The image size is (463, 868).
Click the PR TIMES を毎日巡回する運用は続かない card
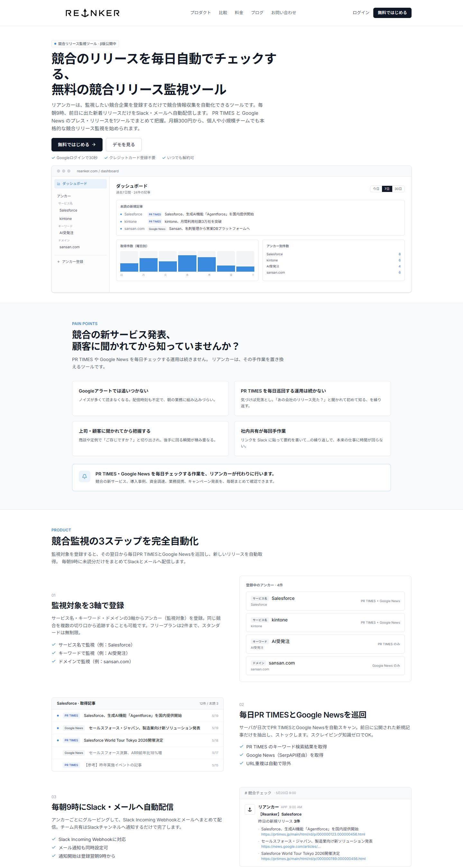[313, 399]
